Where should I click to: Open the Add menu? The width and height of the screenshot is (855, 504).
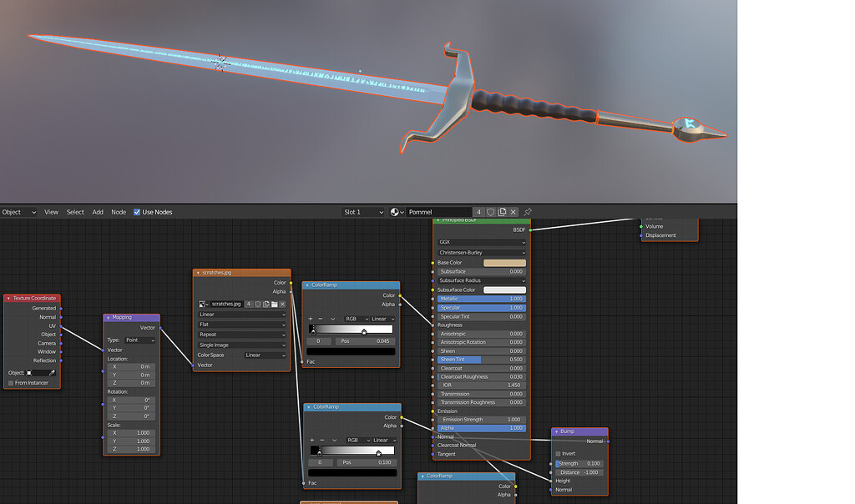click(x=98, y=212)
